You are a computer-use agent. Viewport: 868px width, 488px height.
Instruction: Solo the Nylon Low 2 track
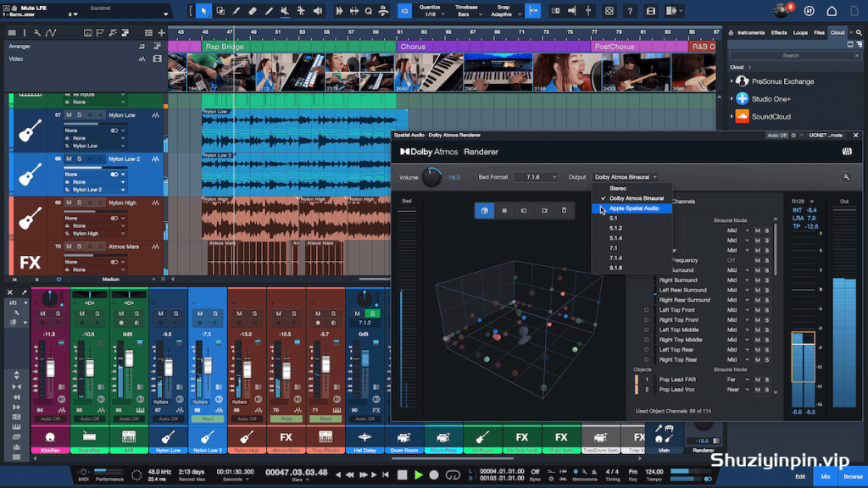click(x=79, y=158)
